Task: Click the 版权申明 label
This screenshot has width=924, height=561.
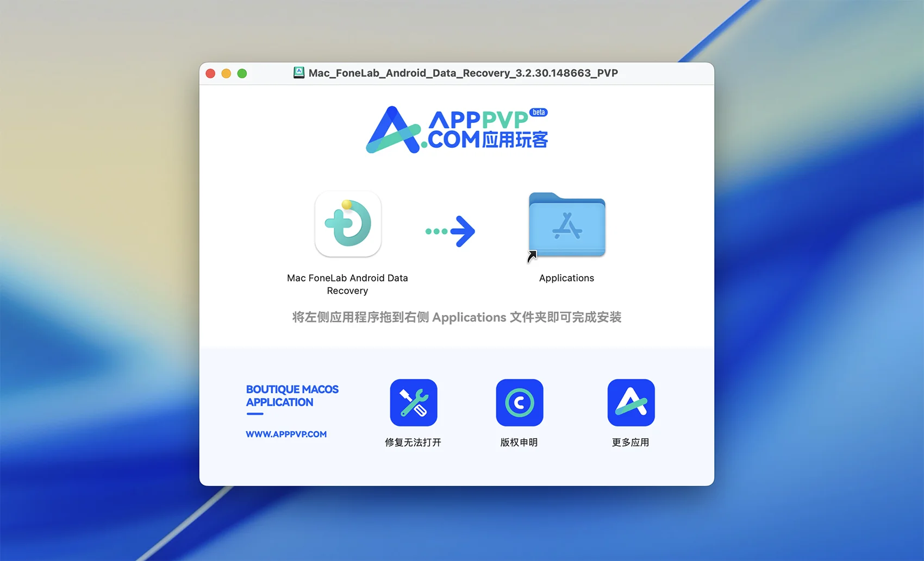Action: tap(519, 442)
